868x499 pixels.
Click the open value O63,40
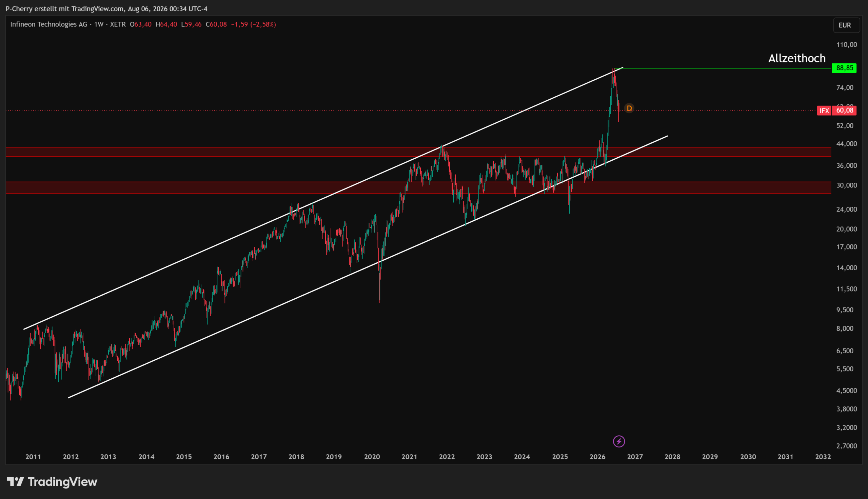click(x=140, y=24)
